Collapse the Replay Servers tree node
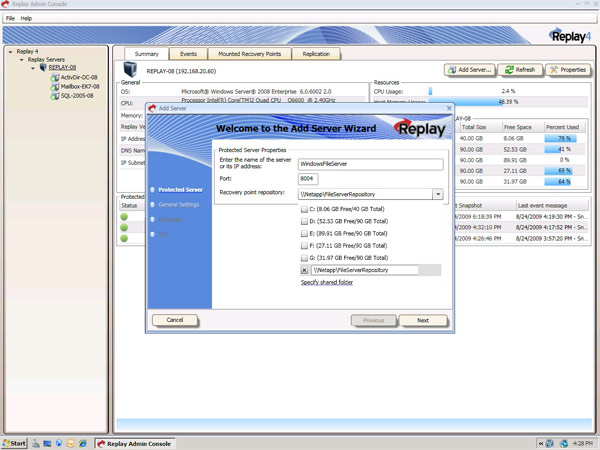 point(22,59)
